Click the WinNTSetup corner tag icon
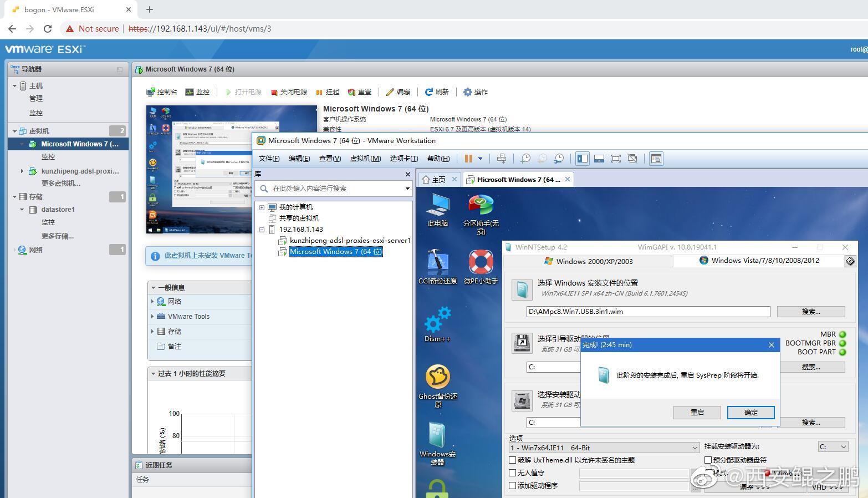868x498 pixels. point(850,261)
